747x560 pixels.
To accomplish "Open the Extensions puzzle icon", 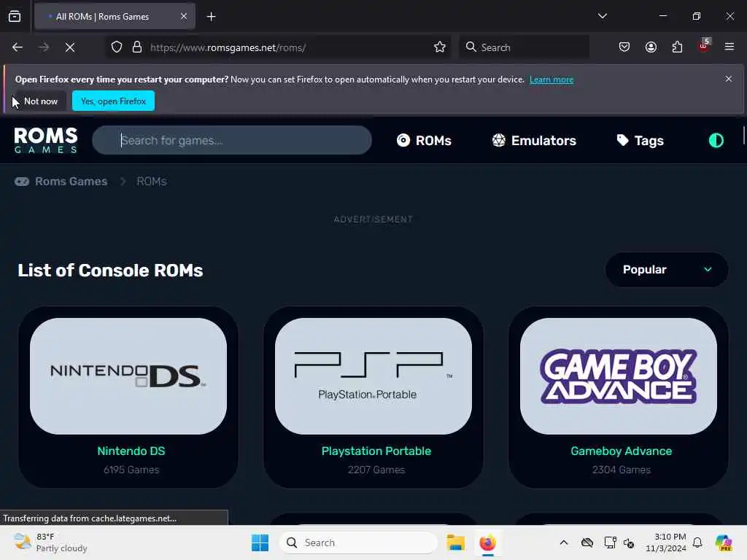I will pos(677,47).
